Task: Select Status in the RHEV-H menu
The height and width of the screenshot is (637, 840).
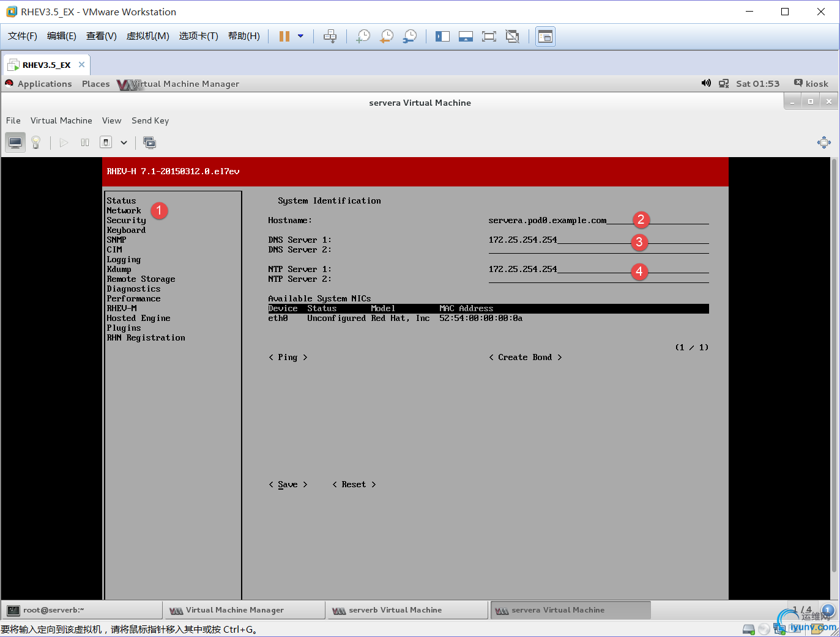Action: pyautogui.click(x=121, y=201)
